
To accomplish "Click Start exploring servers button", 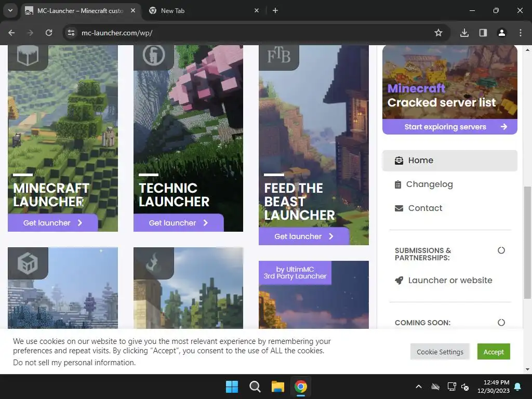I will 449,127.
